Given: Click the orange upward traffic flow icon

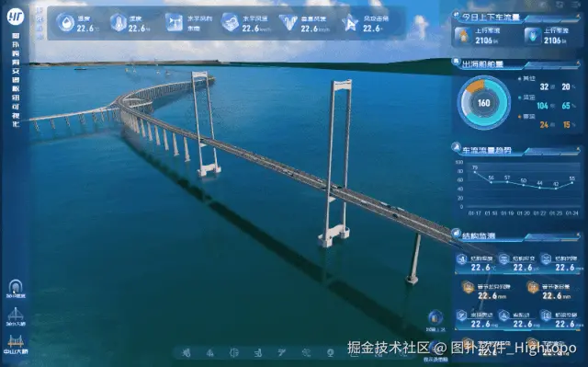Looking at the screenshot, I should click(463, 36).
